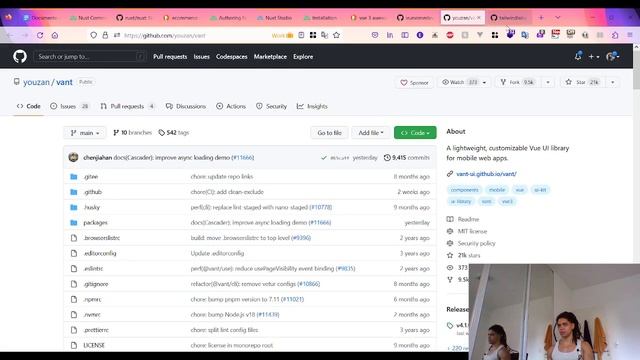Open the LinkedIn extension icon

point(390,36)
